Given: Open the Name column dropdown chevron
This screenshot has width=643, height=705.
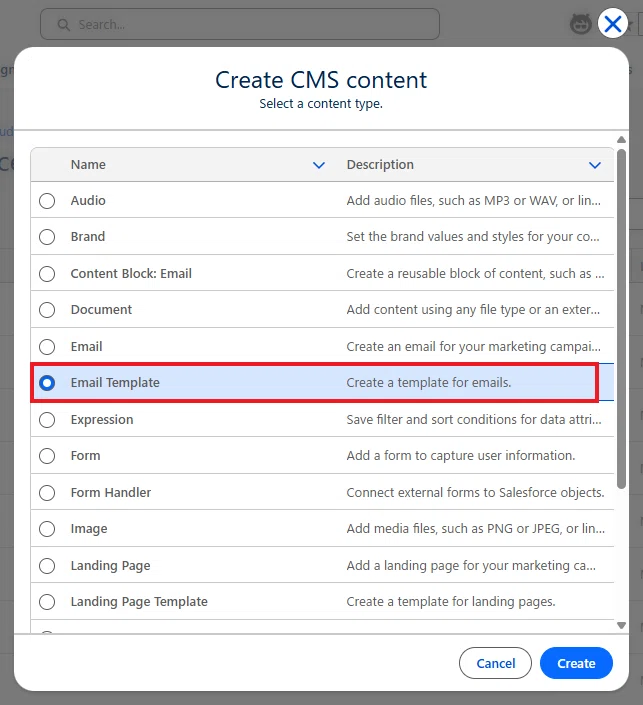Looking at the screenshot, I should [x=319, y=165].
